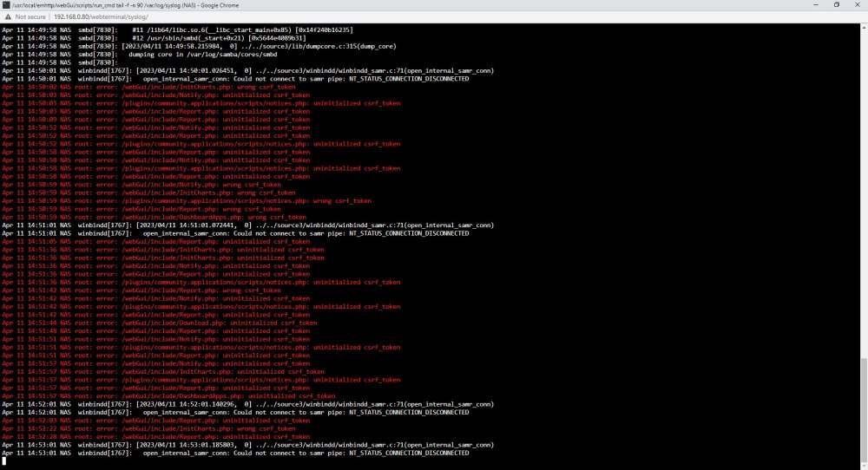This screenshot has height=470, width=868.
Task: Click the 14:51:57 DashboardApps.php uninitialized csrf_token line
Action: pos(168,396)
